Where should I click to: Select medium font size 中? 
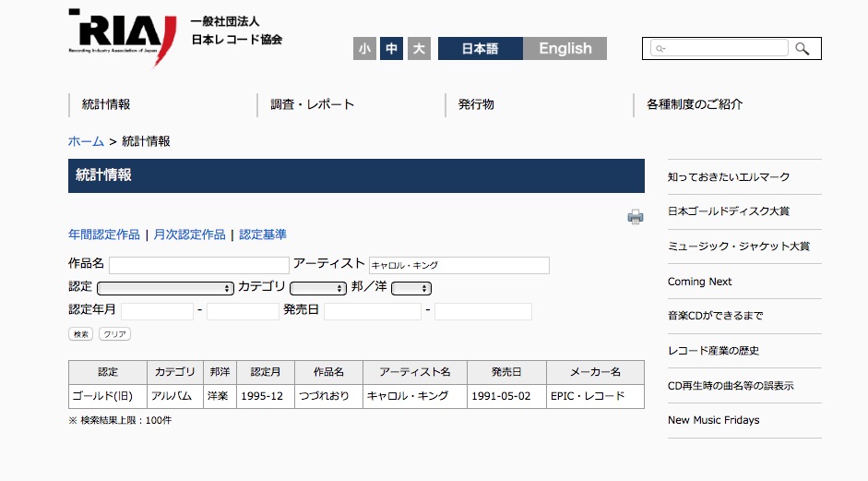tap(391, 49)
